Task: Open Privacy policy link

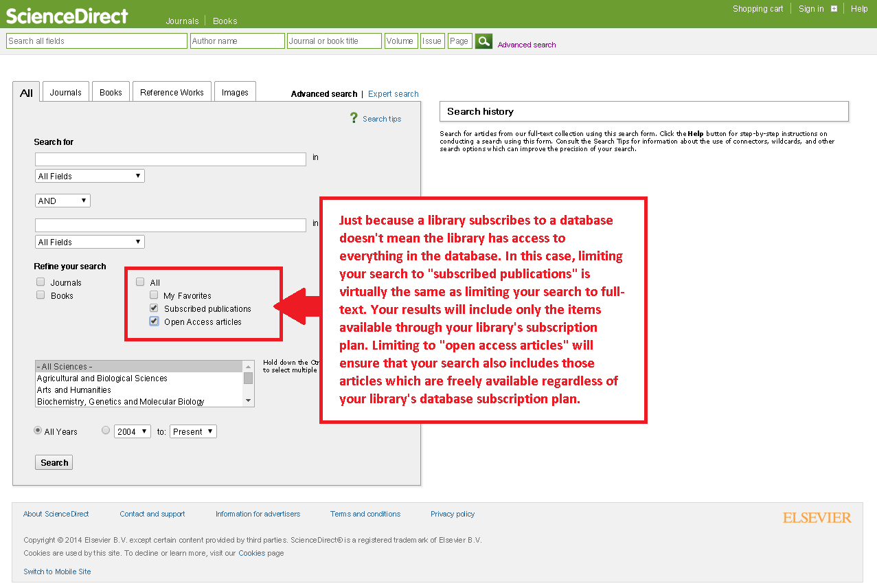Action: coord(453,514)
